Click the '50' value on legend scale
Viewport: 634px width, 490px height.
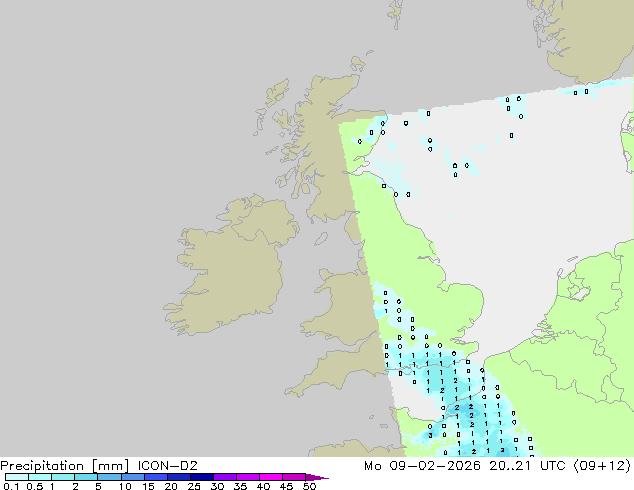[310, 486]
